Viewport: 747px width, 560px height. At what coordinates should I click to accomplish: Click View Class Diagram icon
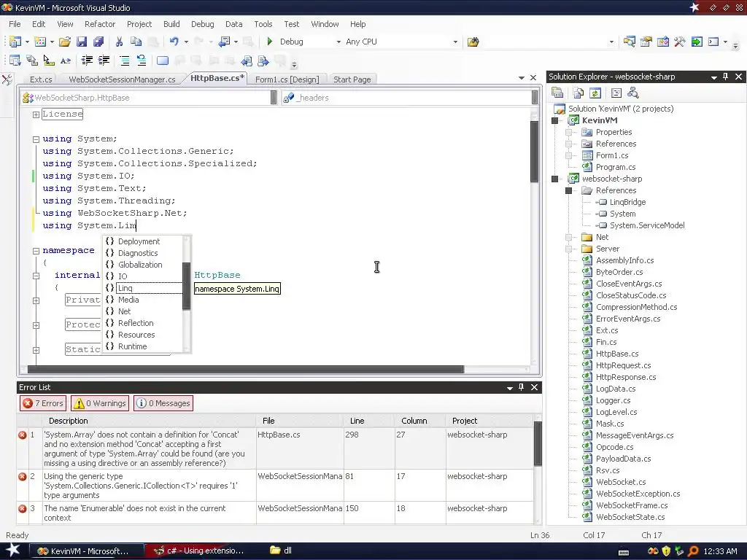[632, 93]
